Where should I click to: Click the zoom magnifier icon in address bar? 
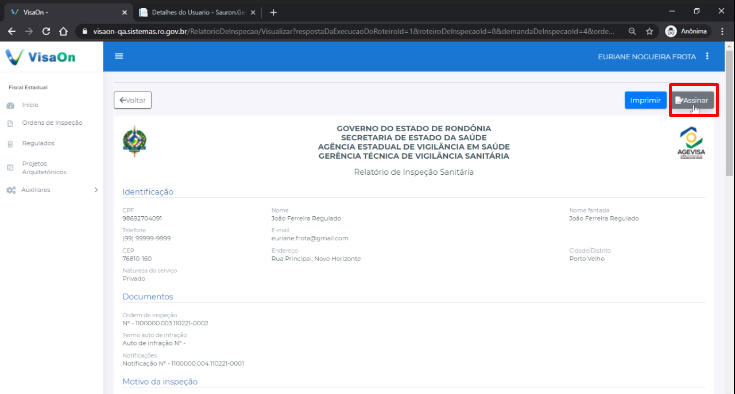point(632,31)
